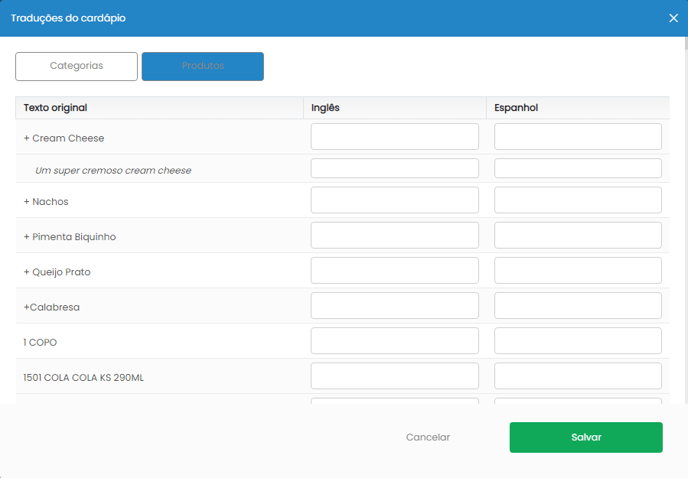688x478 pixels.
Task: Click Inglês field for 1501 COLA COLA KS 290ML
Action: [x=394, y=376]
